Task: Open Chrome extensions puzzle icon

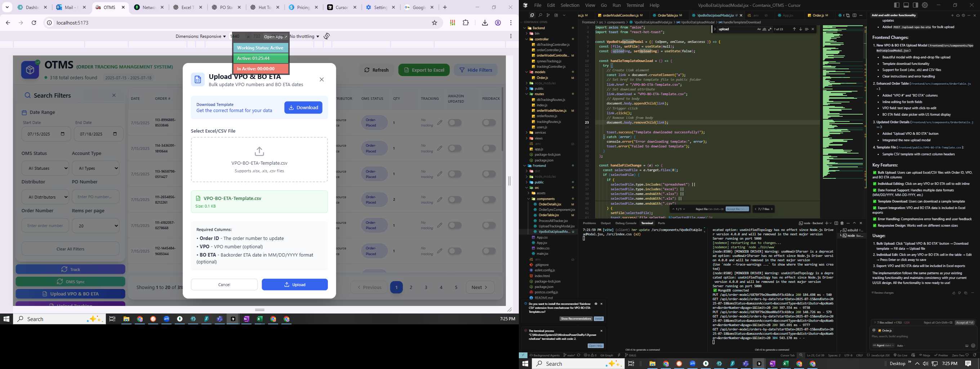Action: pyautogui.click(x=465, y=23)
